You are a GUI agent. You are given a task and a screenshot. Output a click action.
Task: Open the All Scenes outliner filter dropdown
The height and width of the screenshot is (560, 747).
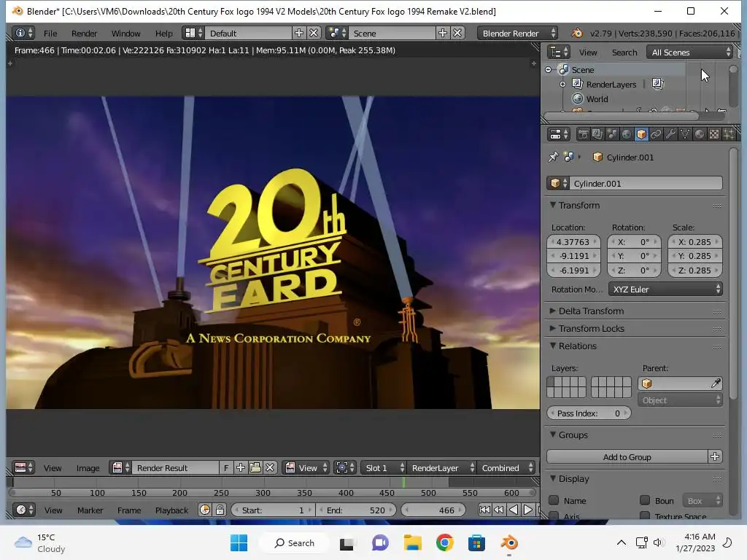click(x=690, y=52)
